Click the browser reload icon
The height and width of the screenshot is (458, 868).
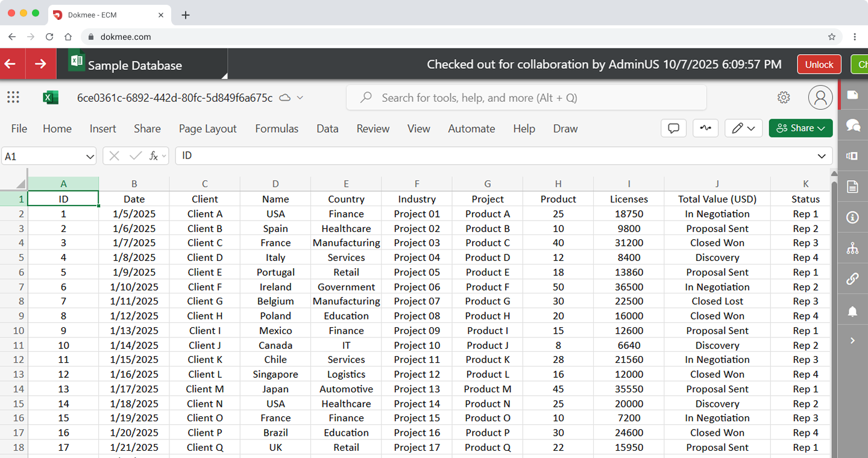click(49, 37)
